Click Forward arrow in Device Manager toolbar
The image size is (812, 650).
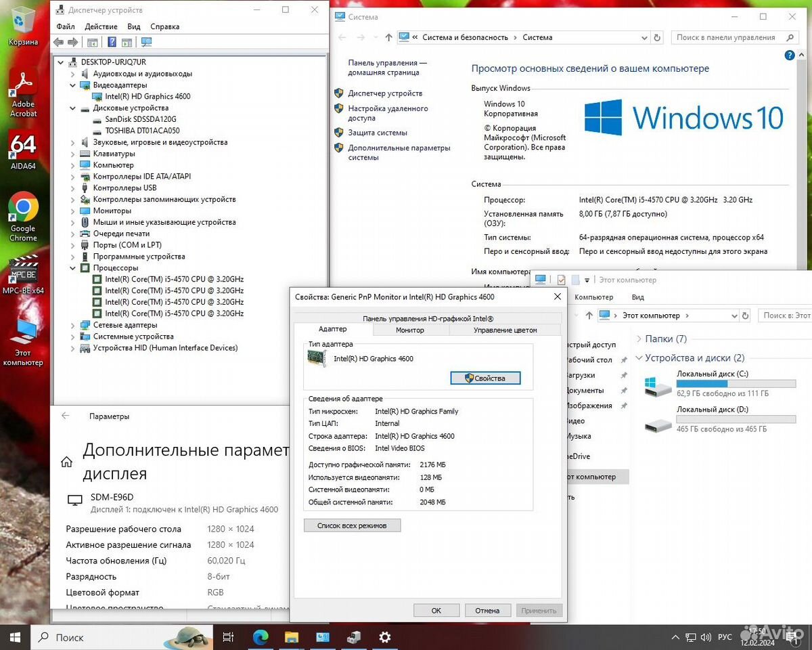pos(72,42)
